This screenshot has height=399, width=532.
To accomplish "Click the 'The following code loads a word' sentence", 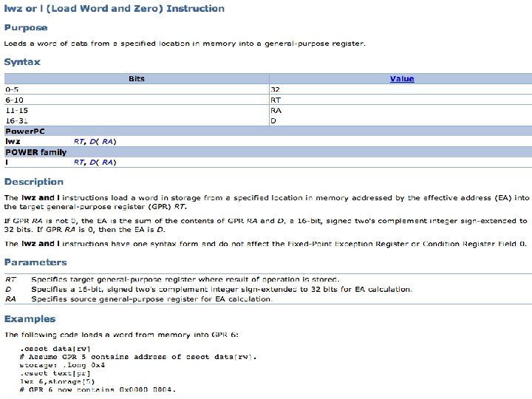I will tap(121, 335).
